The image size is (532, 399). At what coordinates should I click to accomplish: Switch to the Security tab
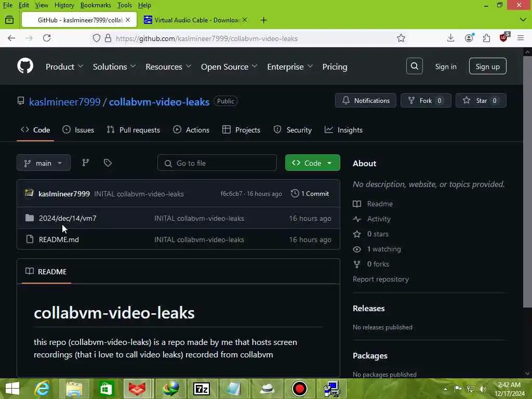[x=292, y=129]
